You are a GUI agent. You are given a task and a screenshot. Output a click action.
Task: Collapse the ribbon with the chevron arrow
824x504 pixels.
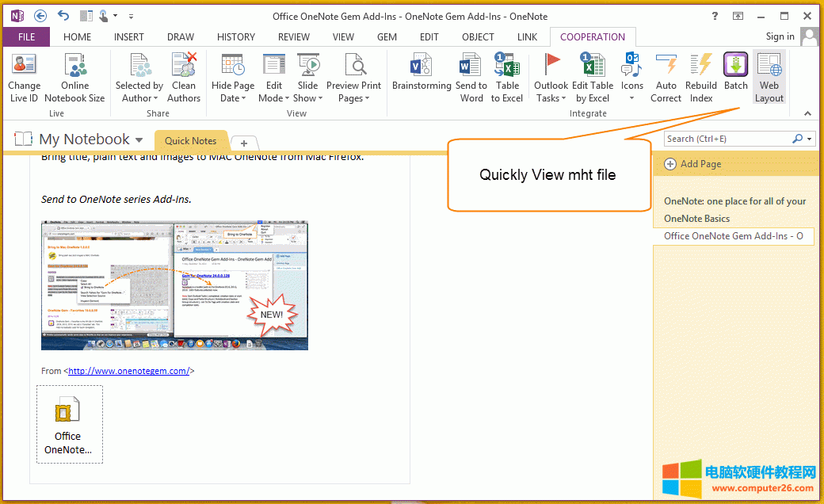(807, 113)
